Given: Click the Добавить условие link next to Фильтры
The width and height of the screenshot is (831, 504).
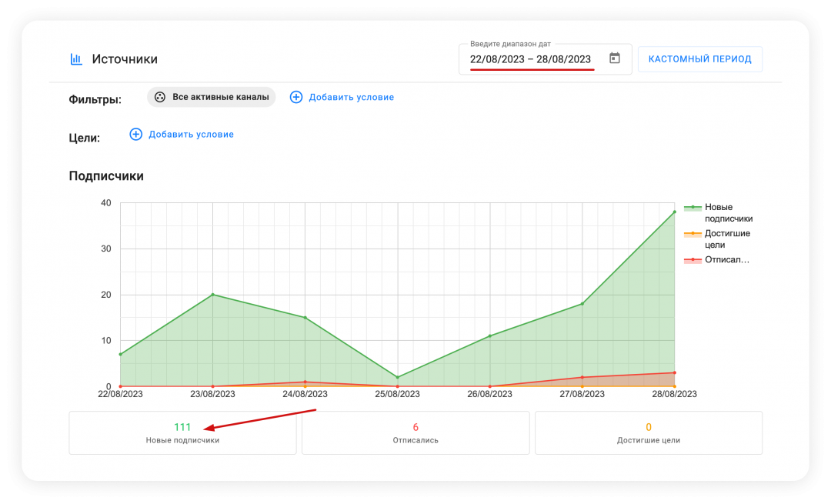Looking at the screenshot, I should coord(351,97).
